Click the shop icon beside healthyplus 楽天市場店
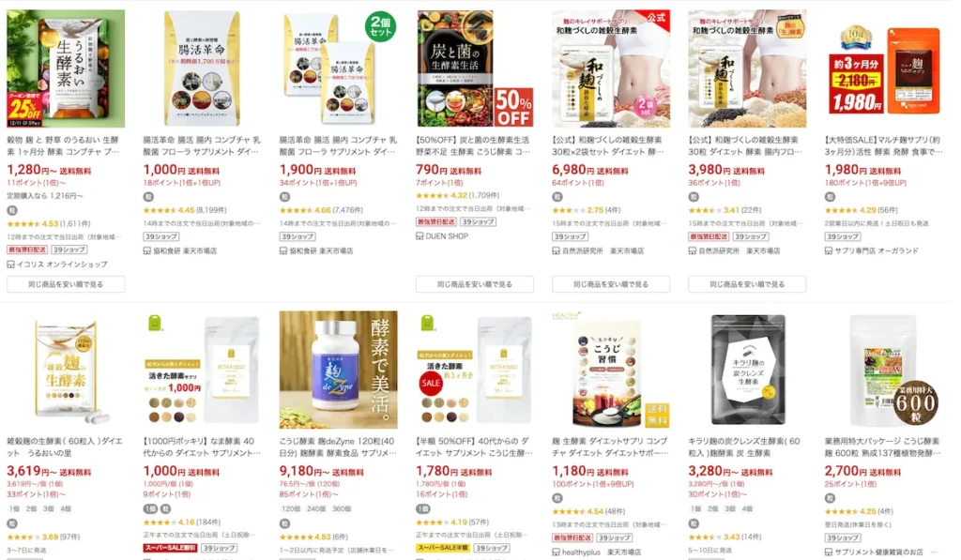961x560 pixels. click(556, 552)
